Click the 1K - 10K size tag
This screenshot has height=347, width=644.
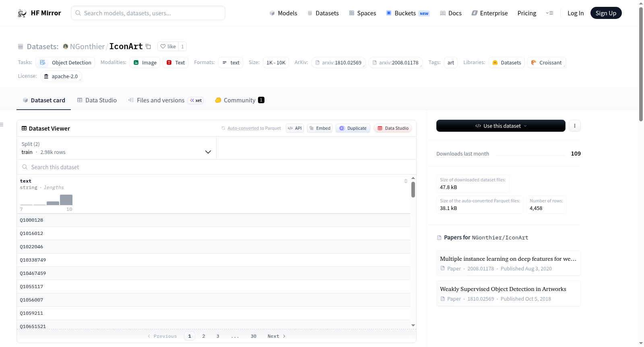click(x=276, y=62)
